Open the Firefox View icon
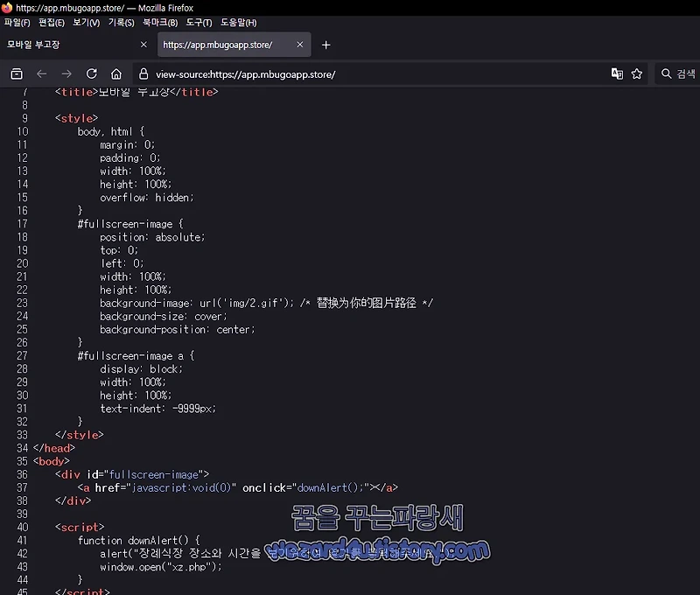Screen dimensions: 700x595 click(x=17, y=73)
